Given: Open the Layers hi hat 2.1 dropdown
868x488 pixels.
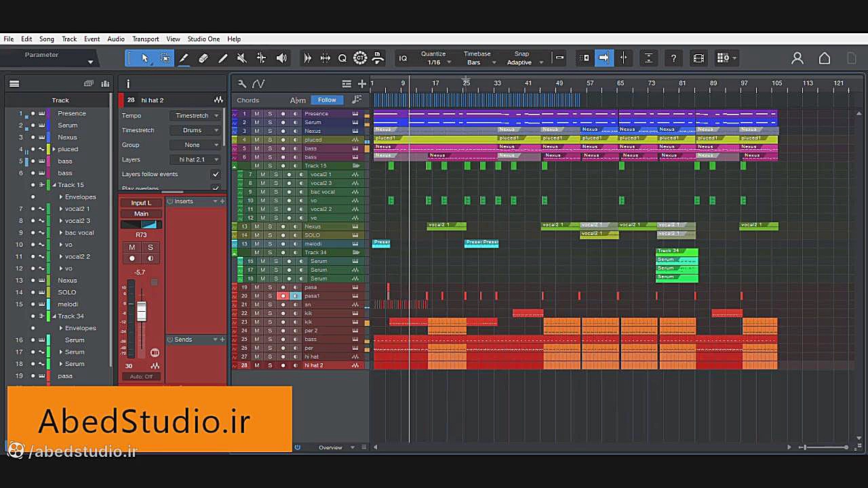Looking at the screenshot, I should click(x=196, y=160).
